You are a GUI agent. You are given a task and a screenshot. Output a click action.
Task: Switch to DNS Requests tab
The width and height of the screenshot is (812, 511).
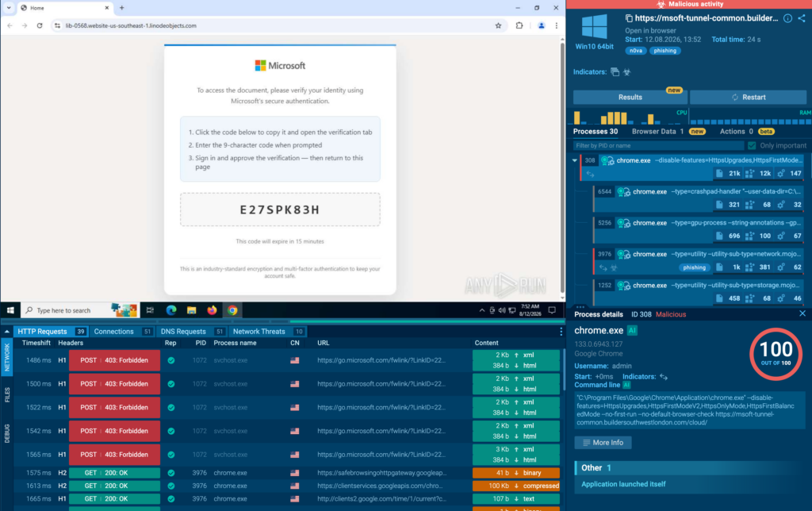(191, 331)
